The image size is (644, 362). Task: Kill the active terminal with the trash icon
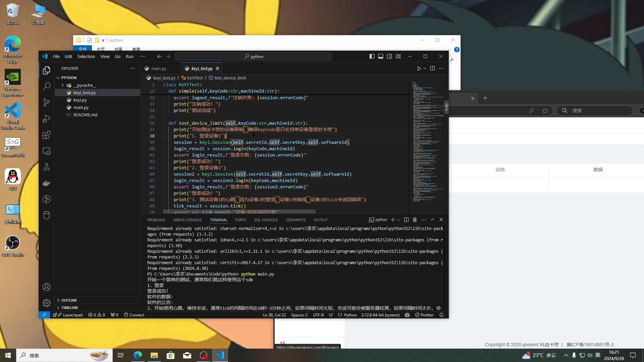415,220
